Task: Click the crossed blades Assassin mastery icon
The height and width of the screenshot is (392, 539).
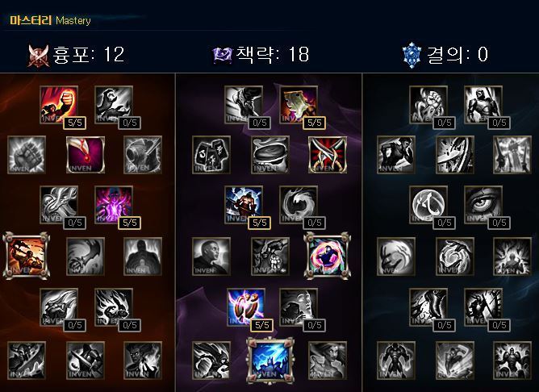Action: pyautogui.click(x=328, y=155)
